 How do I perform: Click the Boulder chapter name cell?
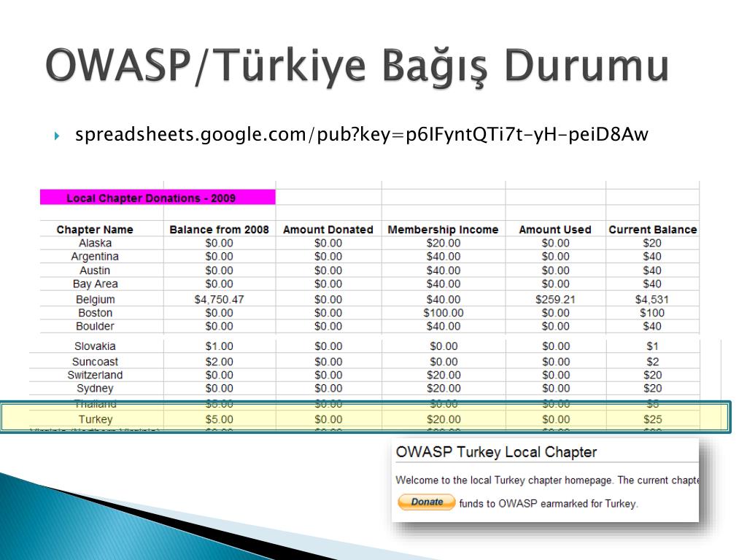pyautogui.click(x=96, y=326)
